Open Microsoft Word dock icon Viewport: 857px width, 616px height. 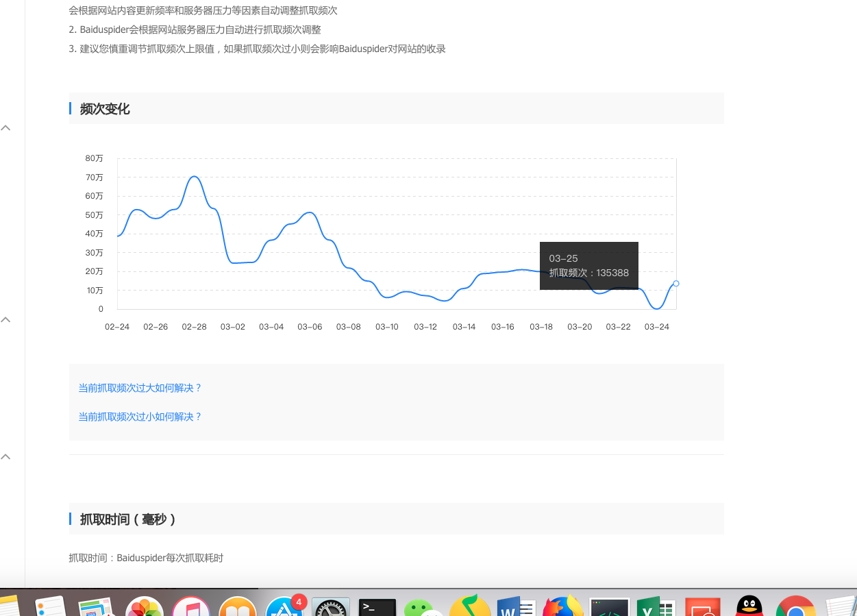click(x=515, y=607)
